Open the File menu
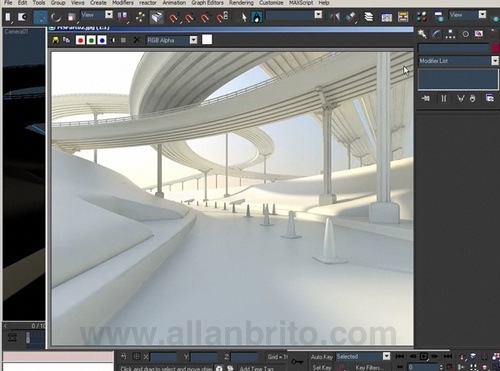 [x=8, y=3]
